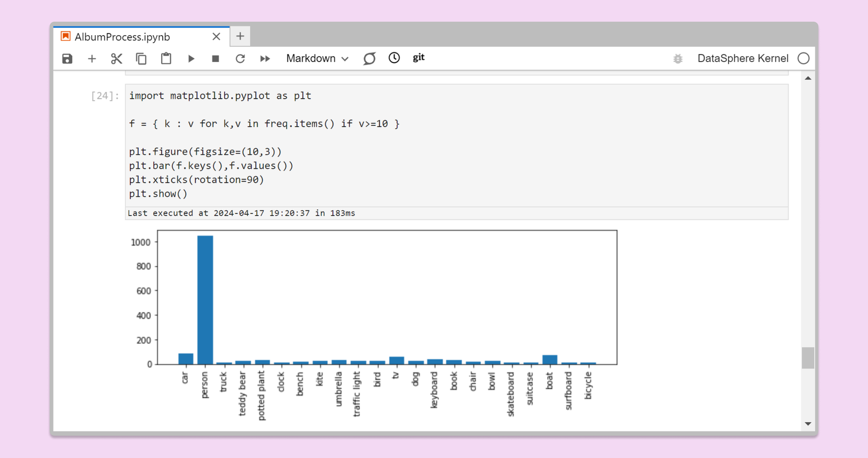Save the notebook with the floppy disk icon
This screenshot has width=868, height=458.
[x=68, y=58]
